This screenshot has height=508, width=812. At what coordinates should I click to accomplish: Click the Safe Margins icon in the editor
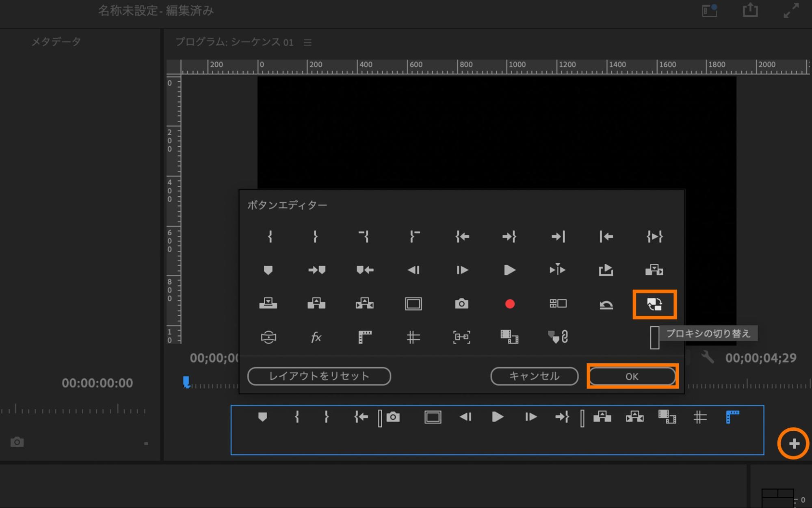click(413, 304)
